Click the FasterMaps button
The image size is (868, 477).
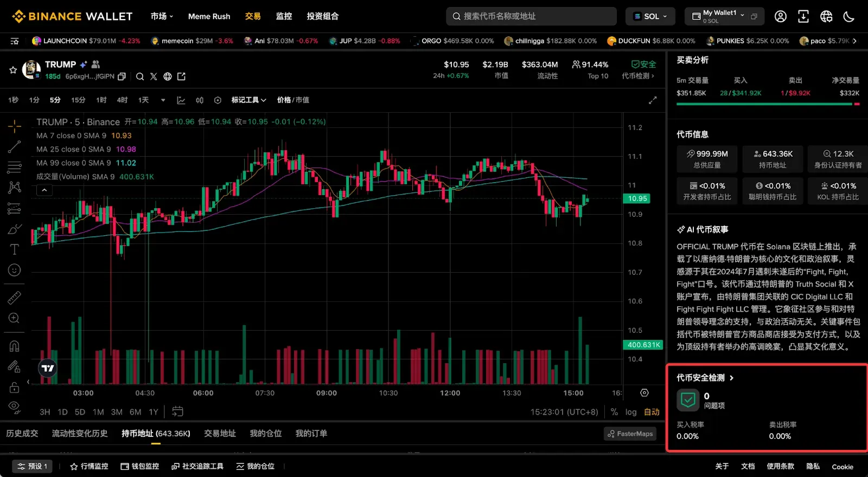pyautogui.click(x=630, y=434)
